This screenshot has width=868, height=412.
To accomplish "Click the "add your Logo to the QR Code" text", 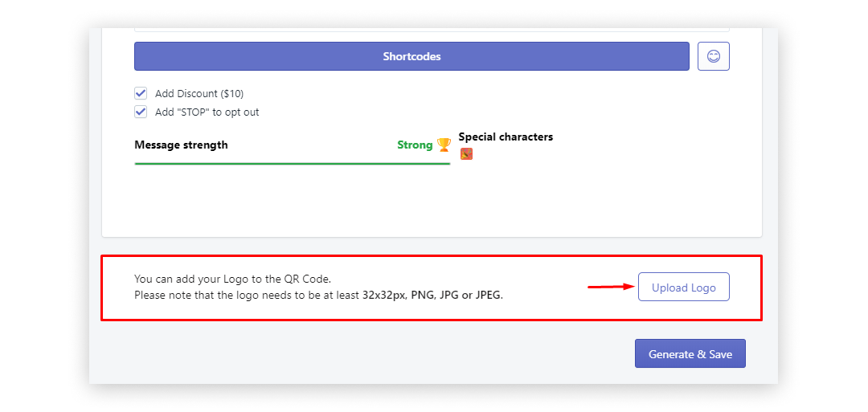I will coord(232,279).
